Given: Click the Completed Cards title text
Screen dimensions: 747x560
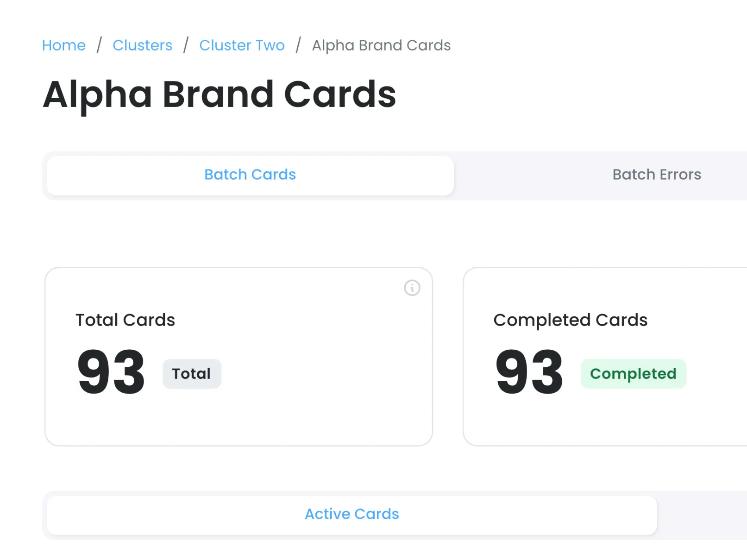Looking at the screenshot, I should coord(570,320).
